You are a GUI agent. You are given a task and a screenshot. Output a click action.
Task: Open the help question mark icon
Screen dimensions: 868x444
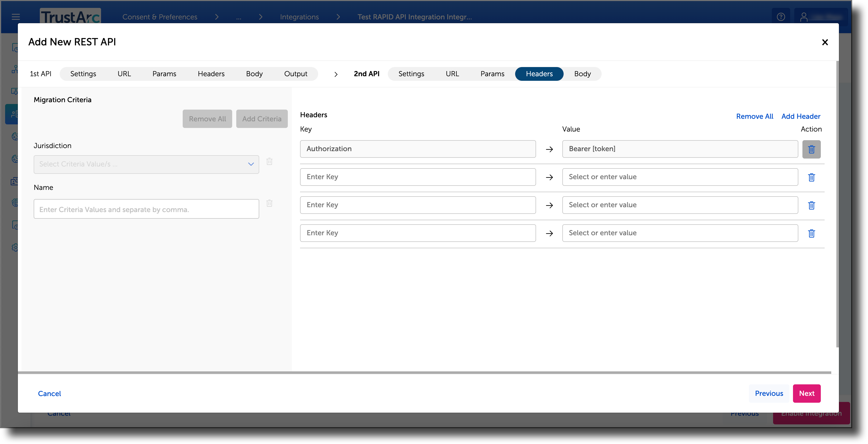coord(781,17)
